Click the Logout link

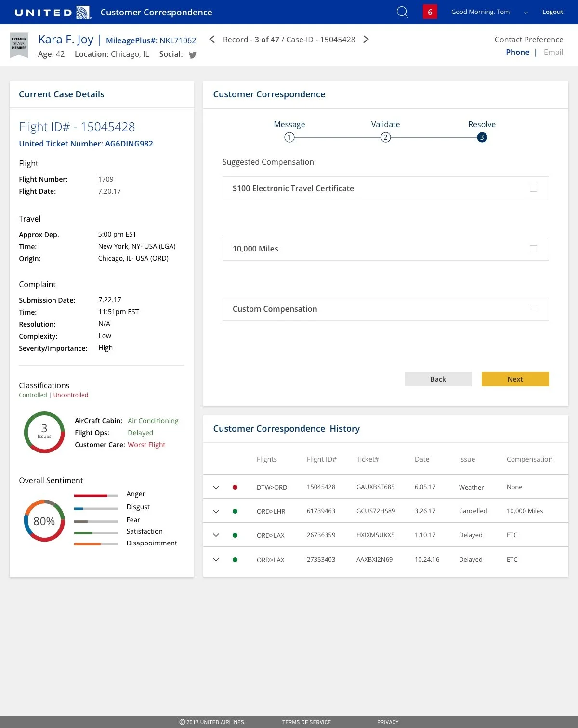click(x=552, y=12)
